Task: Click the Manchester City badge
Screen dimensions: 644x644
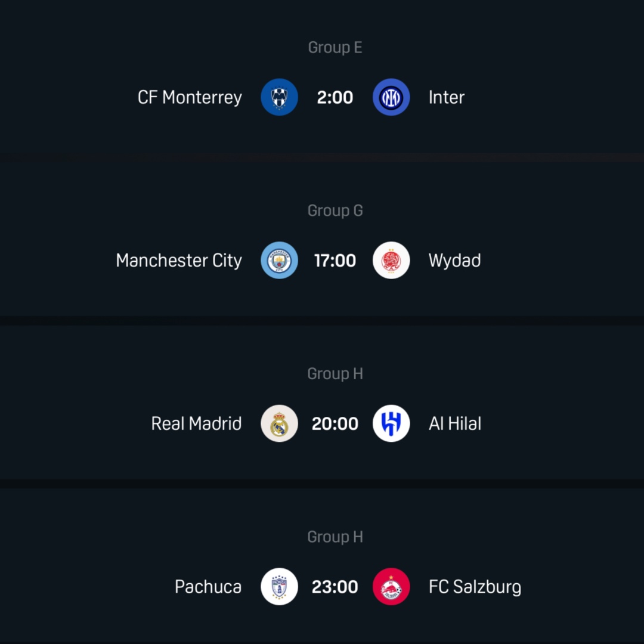Action: (x=279, y=260)
